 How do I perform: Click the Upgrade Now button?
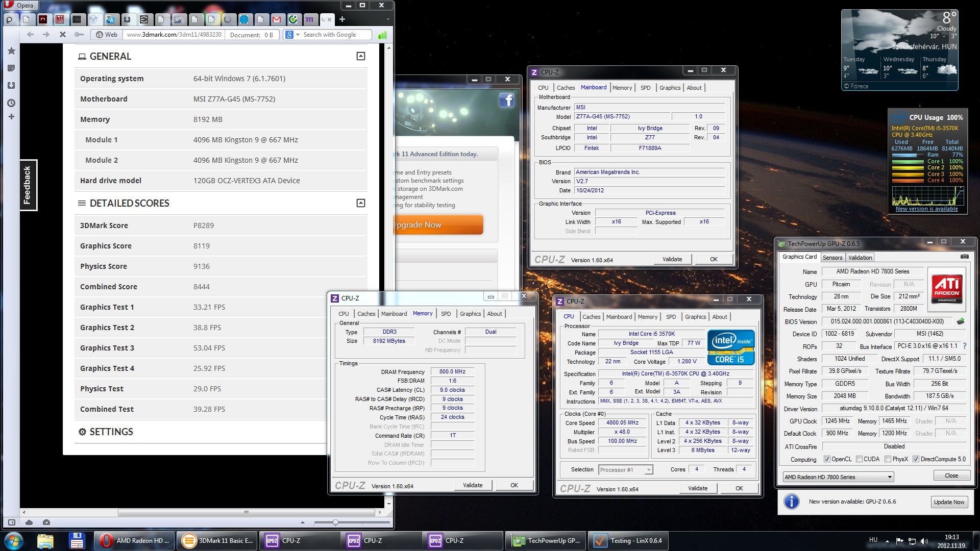(439, 225)
